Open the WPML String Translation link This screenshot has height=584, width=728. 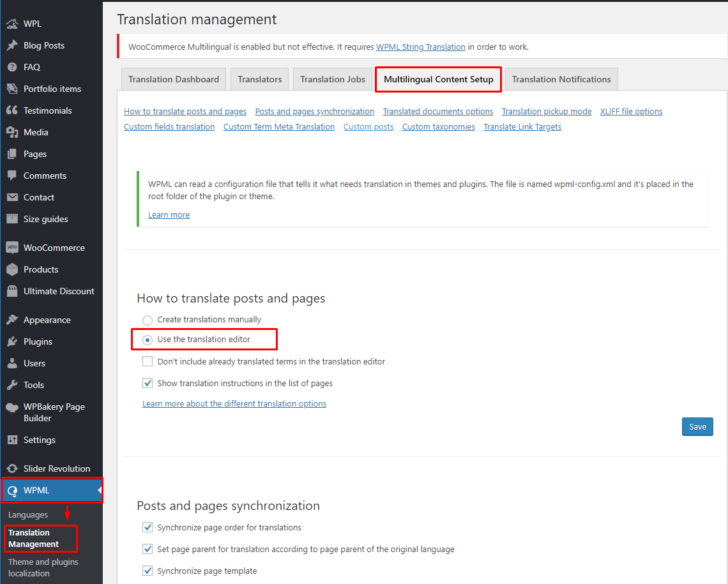[x=421, y=47]
